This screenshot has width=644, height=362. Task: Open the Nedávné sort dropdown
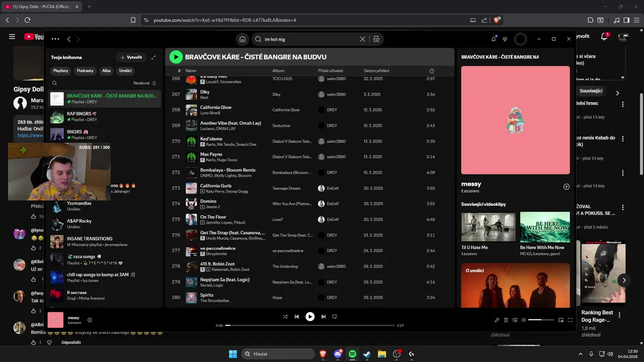145,83
